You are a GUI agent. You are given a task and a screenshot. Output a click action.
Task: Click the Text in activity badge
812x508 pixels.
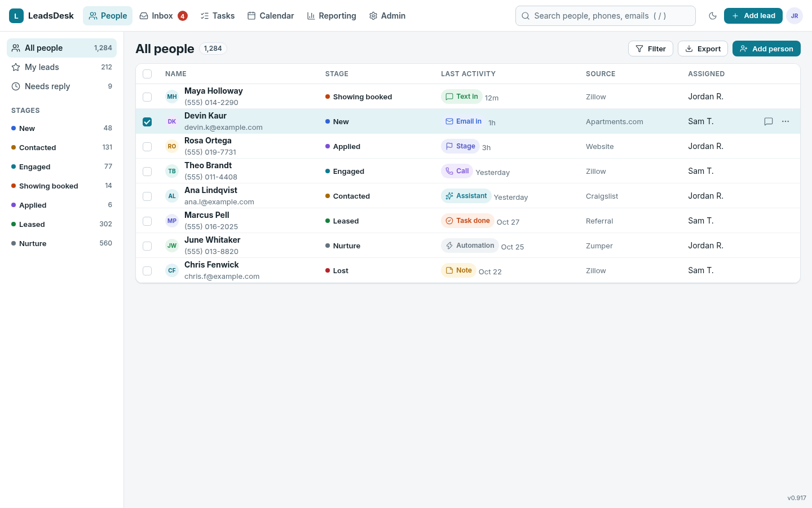pos(461,97)
